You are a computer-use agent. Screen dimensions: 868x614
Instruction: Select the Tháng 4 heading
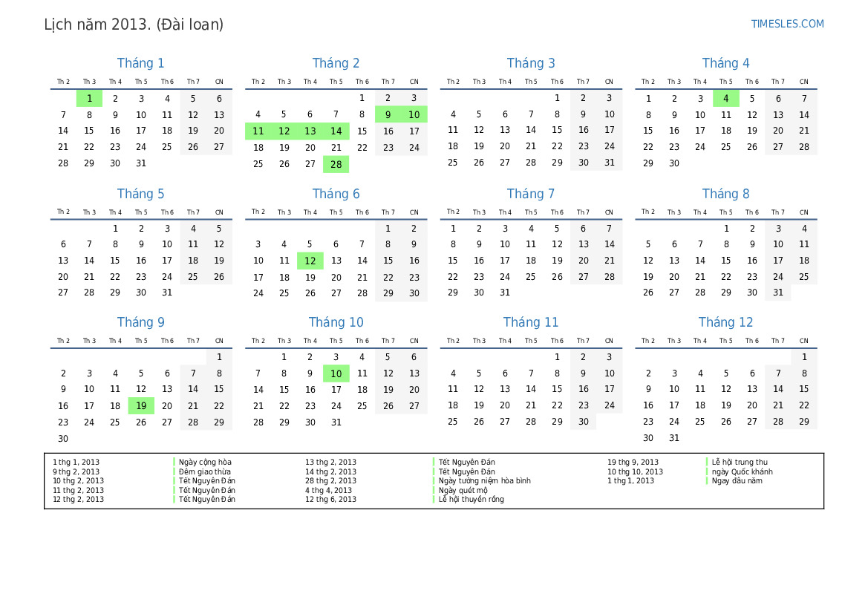click(725, 63)
